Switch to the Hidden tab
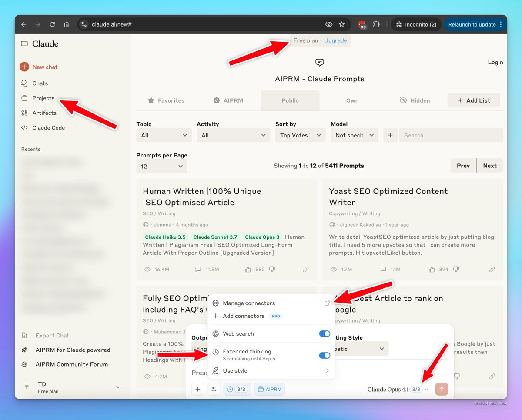 [x=415, y=100]
